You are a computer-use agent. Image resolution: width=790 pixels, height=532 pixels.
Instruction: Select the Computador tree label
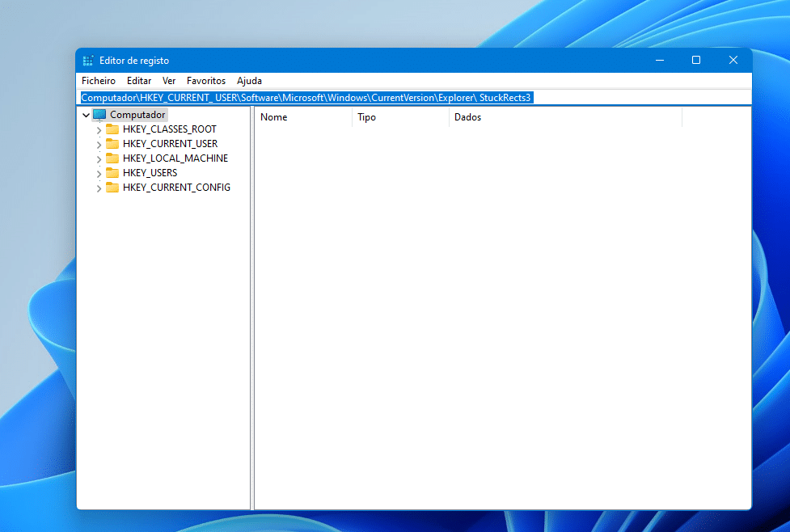(137, 115)
